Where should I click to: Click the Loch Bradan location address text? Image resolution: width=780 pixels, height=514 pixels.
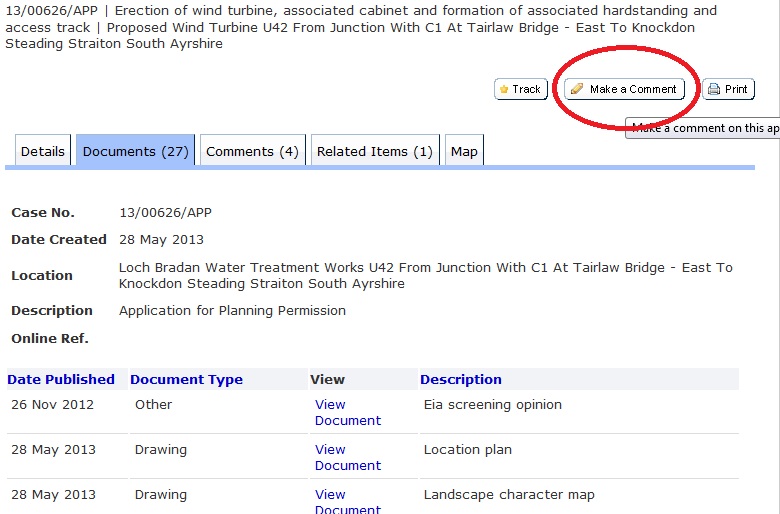pyautogui.click(x=425, y=276)
